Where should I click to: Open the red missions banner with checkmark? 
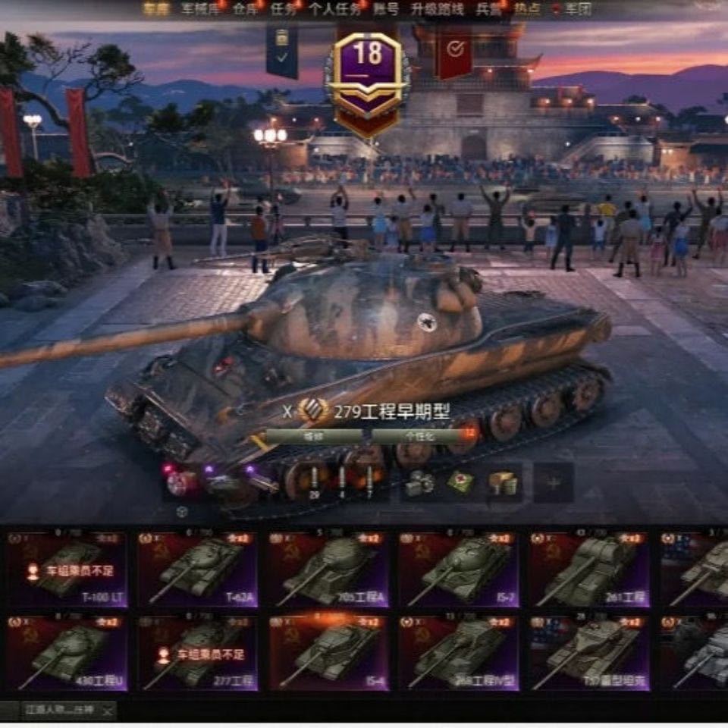tap(455, 52)
